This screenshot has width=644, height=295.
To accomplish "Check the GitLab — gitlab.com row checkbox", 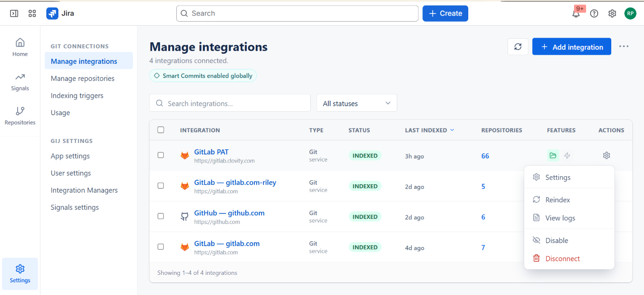I will click(x=161, y=247).
